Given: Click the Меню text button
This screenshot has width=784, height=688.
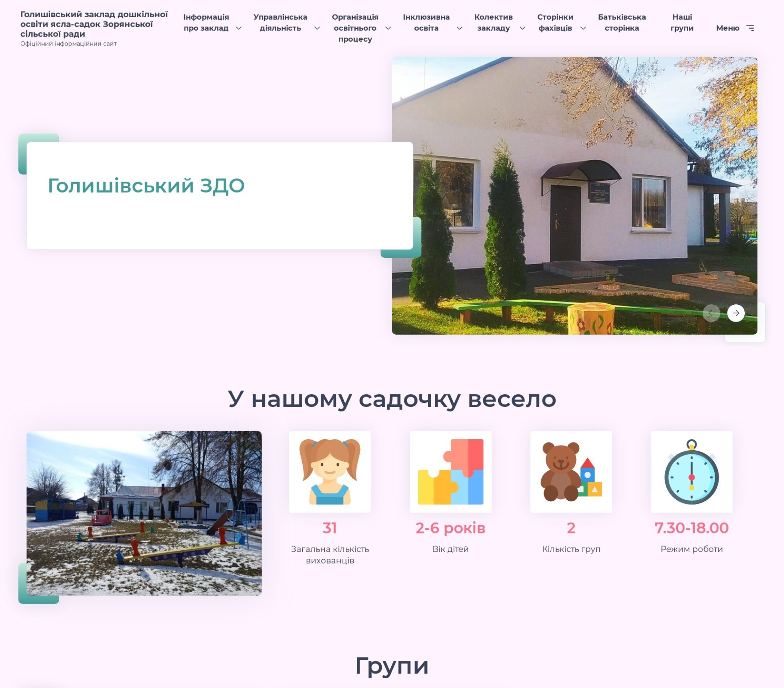Looking at the screenshot, I should [x=727, y=28].
